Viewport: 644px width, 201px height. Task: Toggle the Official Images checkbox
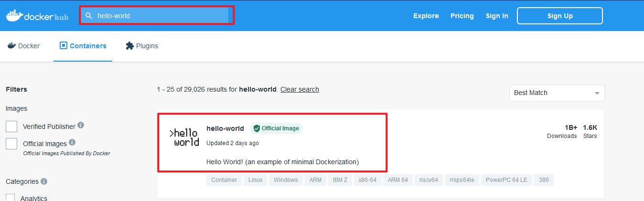click(11, 143)
